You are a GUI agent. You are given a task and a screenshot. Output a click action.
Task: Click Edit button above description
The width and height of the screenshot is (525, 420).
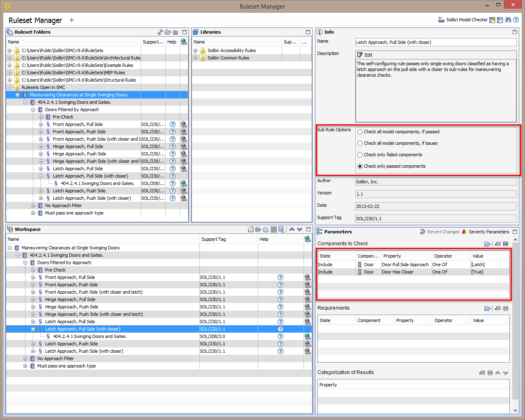pyautogui.click(x=365, y=55)
